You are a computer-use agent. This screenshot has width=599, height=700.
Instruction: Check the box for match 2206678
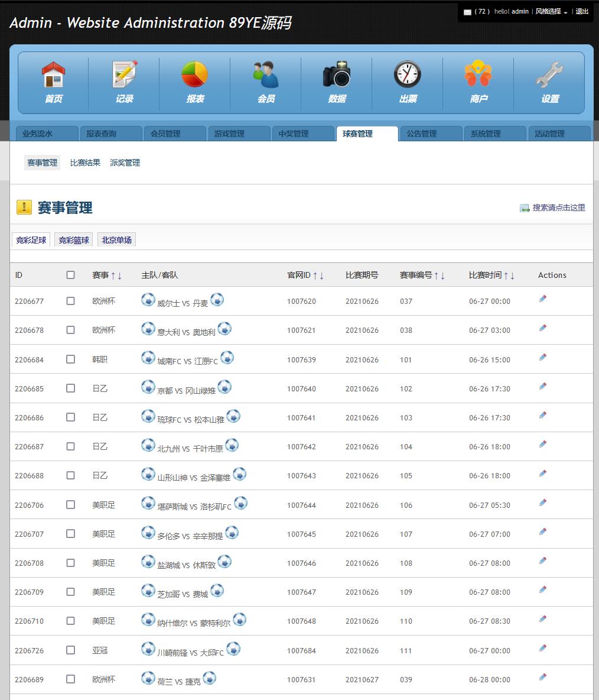[71, 330]
